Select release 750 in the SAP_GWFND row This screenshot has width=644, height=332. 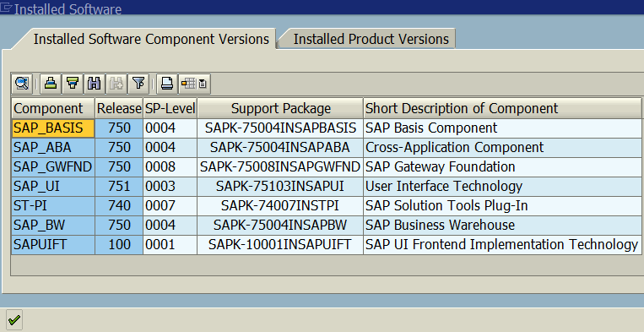(119, 166)
